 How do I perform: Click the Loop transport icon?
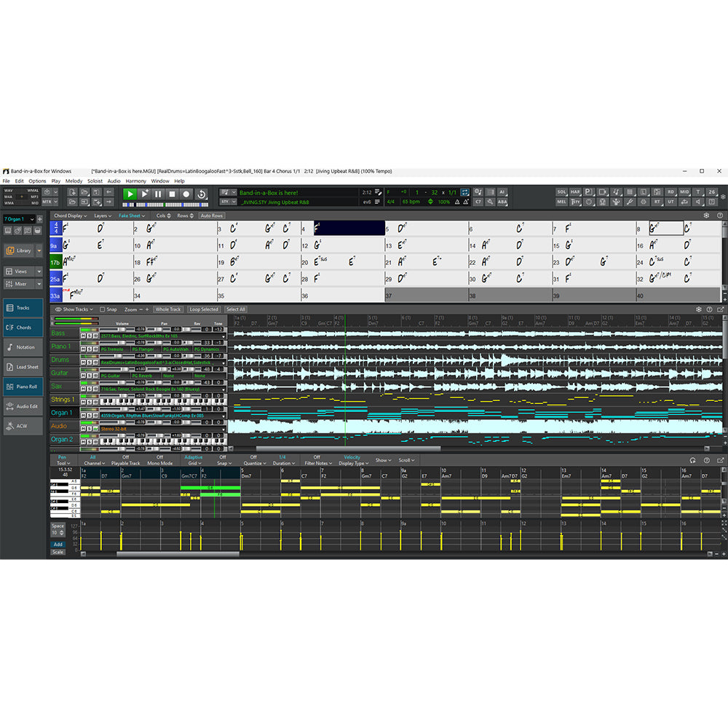coord(202,194)
